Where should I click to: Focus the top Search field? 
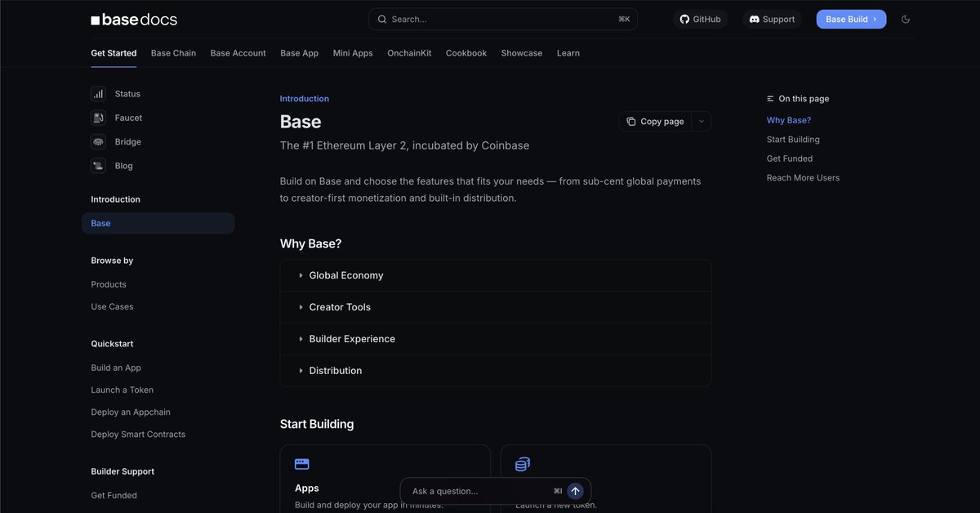(x=503, y=19)
